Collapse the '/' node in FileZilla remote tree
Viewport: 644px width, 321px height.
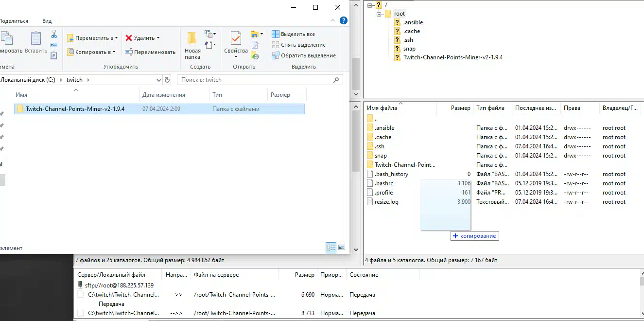coord(370,5)
